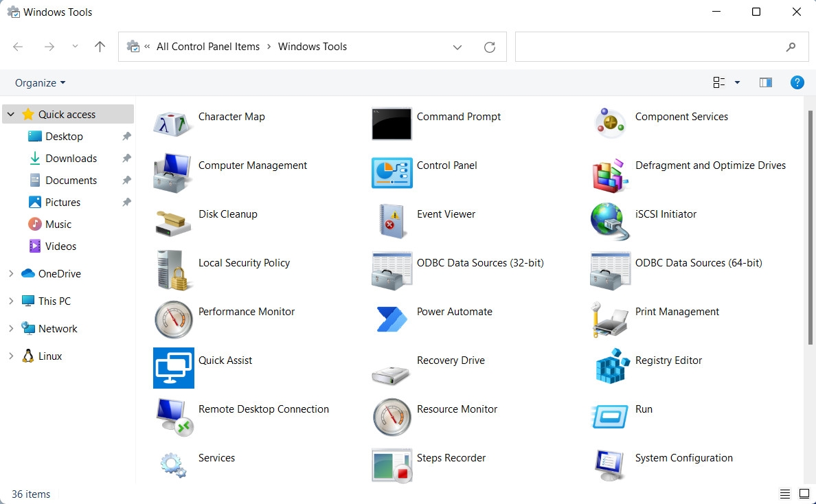Open help with the question mark

click(x=797, y=82)
